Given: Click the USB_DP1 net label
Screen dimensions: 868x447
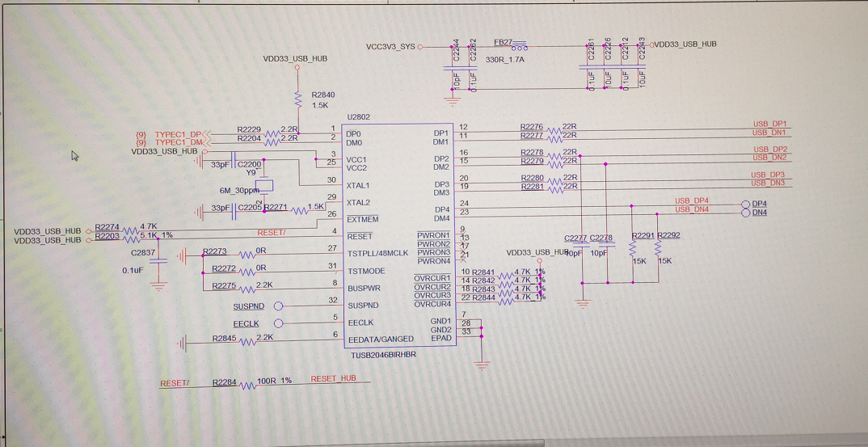Looking at the screenshot, I should (769, 124).
